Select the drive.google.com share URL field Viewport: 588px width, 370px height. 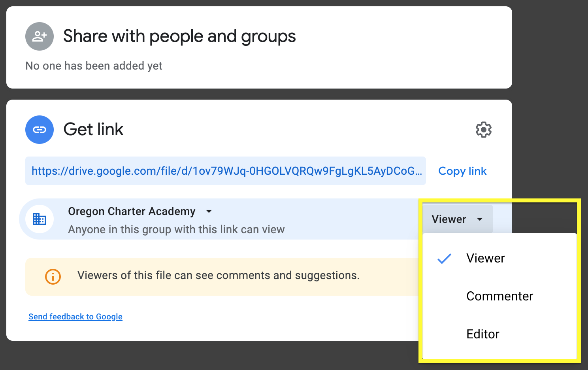coord(226,171)
